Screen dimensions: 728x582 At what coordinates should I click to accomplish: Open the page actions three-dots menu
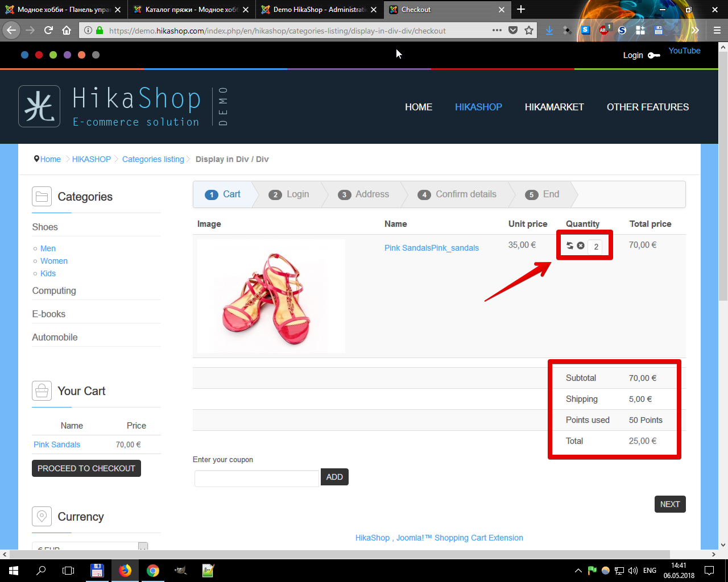(497, 30)
